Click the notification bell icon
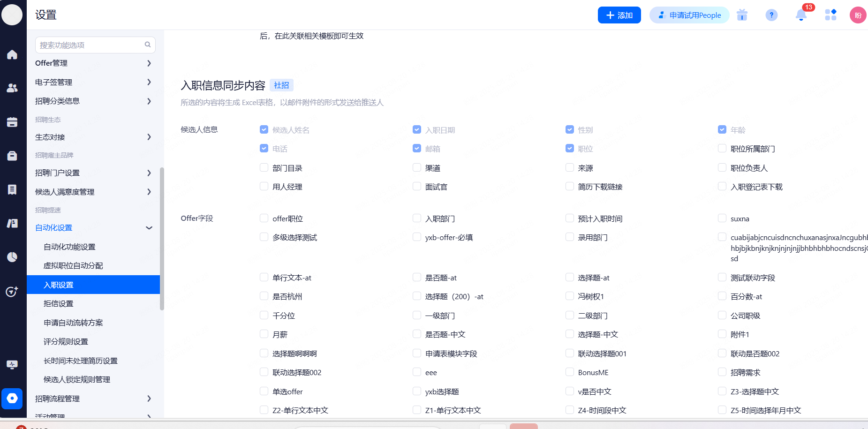The height and width of the screenshot is (429, 868). coord(801,15)
